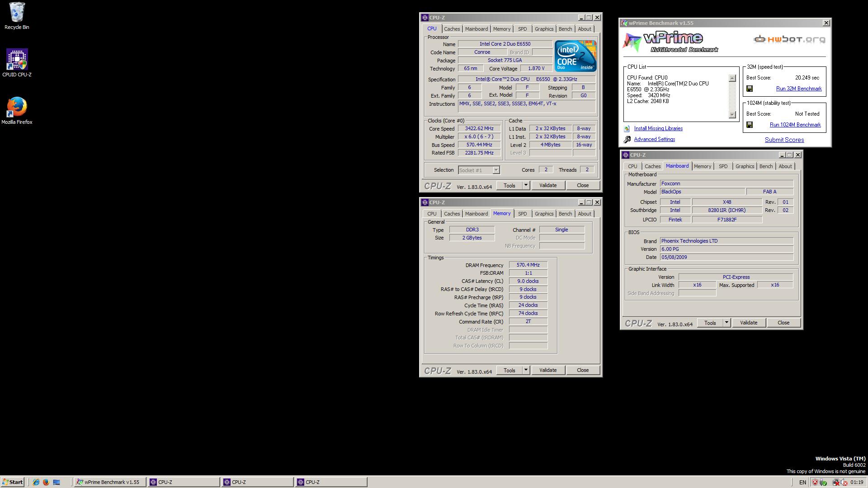The width and height of the screenshot is (868, 488).
Task: Click the Submit Scores link
Action: [784, 140]
